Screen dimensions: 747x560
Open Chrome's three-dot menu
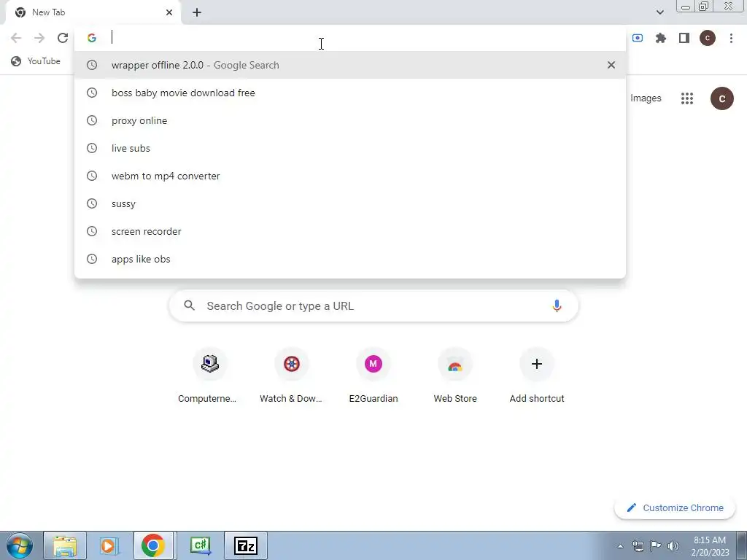(731, 38)
